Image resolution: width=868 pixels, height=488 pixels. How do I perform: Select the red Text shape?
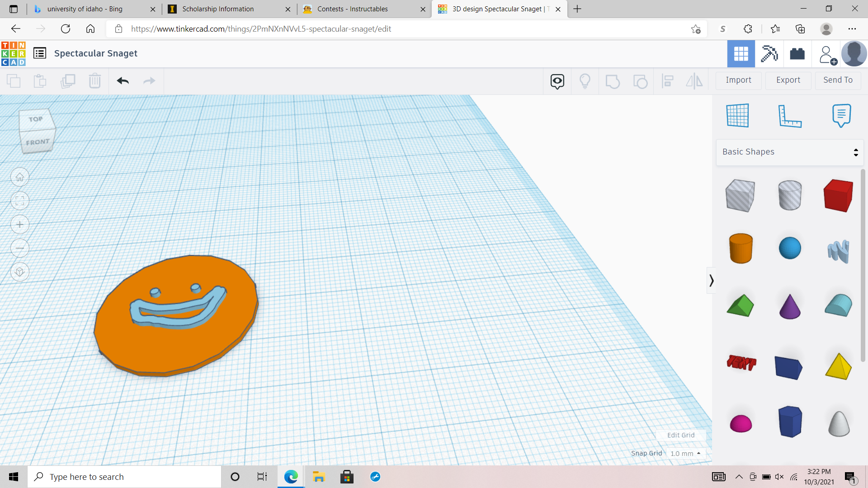click(x=741, y=362)
